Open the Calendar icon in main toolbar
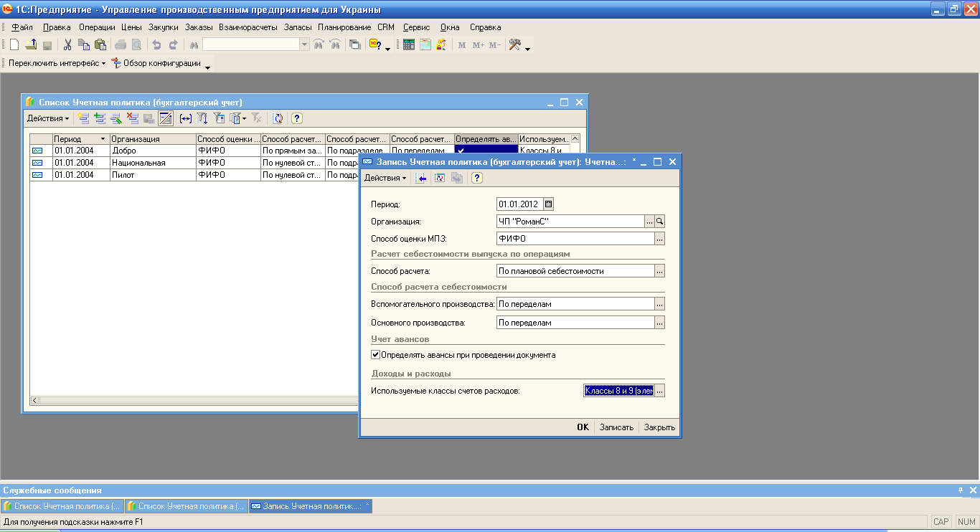 (425, 44)
